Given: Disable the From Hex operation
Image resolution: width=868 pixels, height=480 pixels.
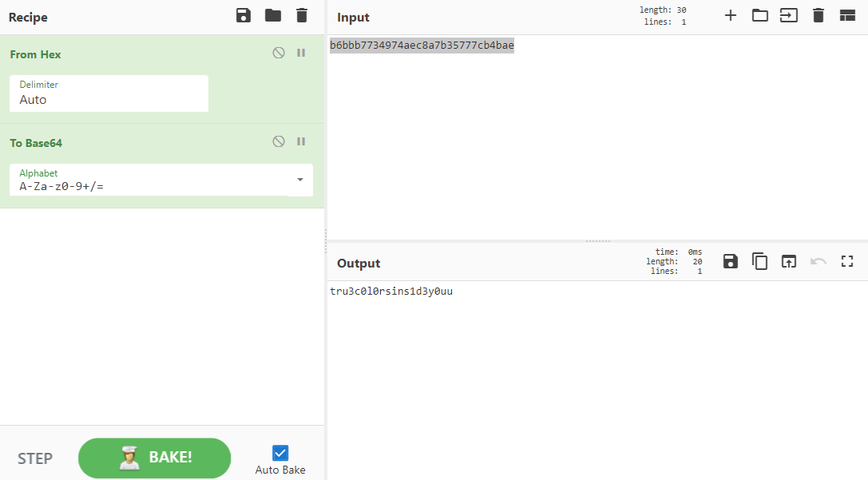Looking at the screenshot, I should pos(279,53).
